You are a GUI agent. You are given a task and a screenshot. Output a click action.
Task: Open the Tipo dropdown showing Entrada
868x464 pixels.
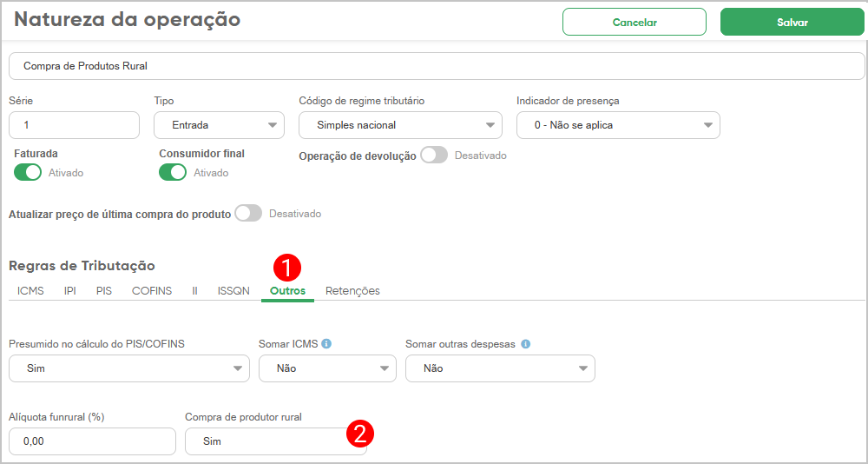pos(220,125)
